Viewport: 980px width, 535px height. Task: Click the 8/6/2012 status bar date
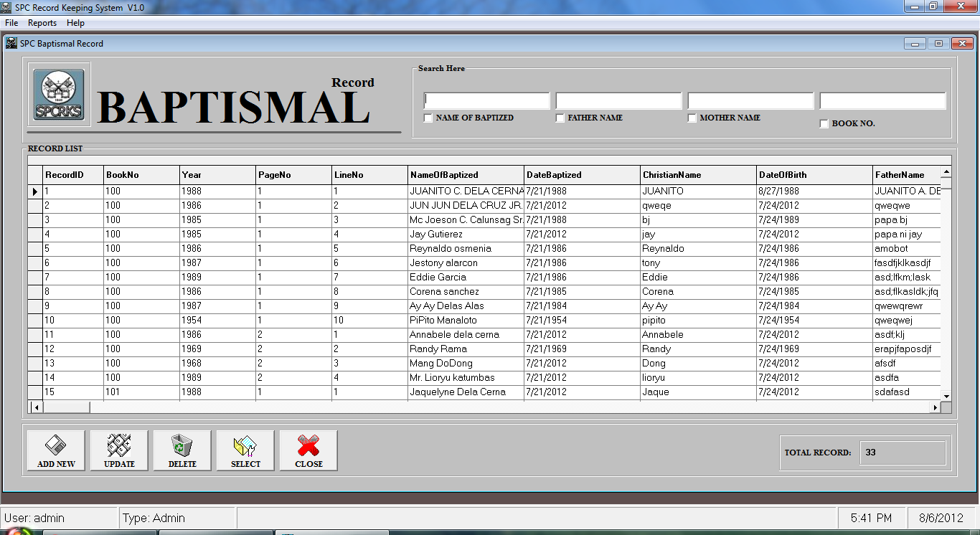pyautogui.click(x=941, y=518)
